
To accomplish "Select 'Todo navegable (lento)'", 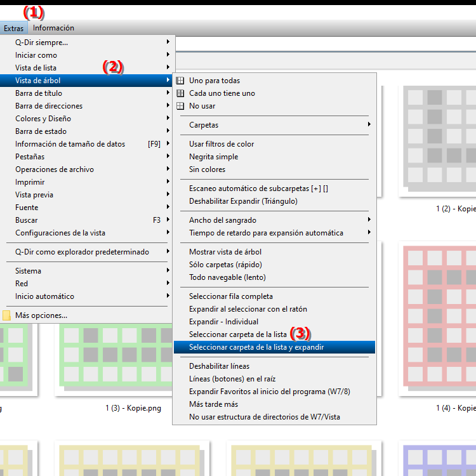I will click(x=274, y=277).
